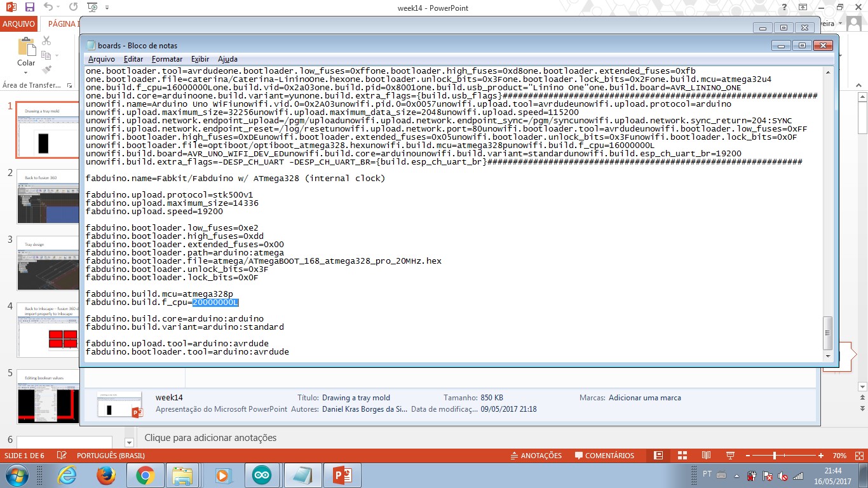Click the line 'fabduino.bootloader.low_fuses=0xe2'
Image resolution: width=868 pixels, height=488 pixels.
pos(172,228)
